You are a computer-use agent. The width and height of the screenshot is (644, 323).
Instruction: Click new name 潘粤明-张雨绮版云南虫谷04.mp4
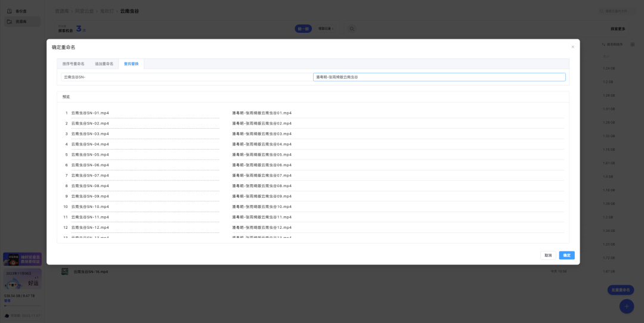click(x=262, y=144)
